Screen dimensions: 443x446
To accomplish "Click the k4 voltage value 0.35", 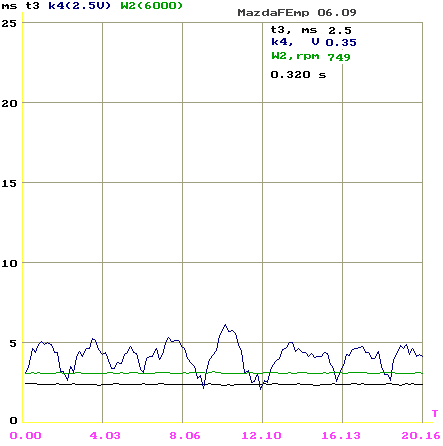I will pyautogui.click(x=341, y=43).
